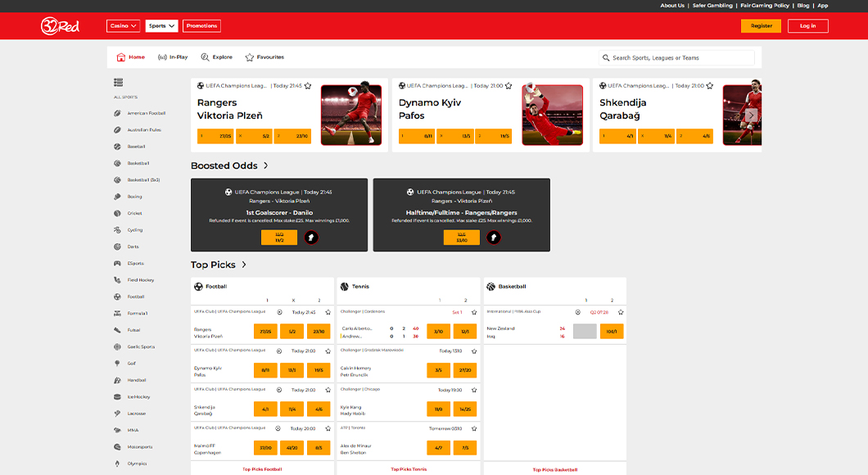Click the boost icon for Danilo 1st Goalscorer
Viewport: 868px width, 475px height.
coord(311,237)
